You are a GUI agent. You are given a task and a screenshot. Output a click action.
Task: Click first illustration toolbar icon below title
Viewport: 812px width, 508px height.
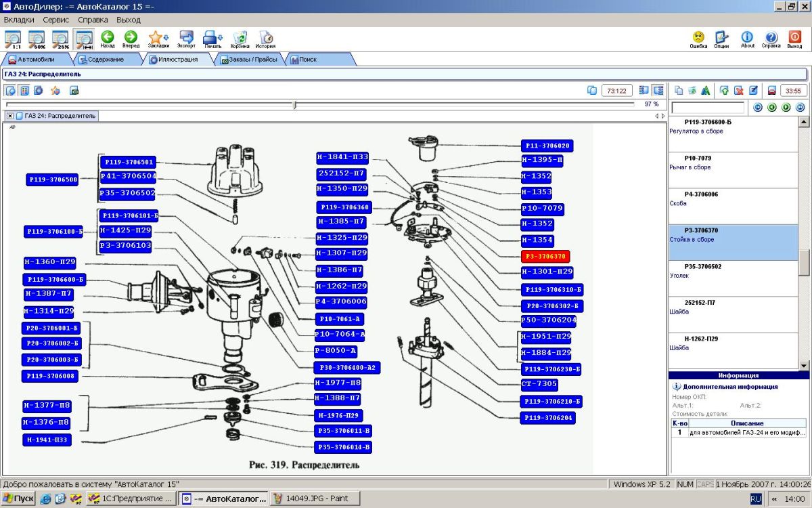tap(10, 90)
